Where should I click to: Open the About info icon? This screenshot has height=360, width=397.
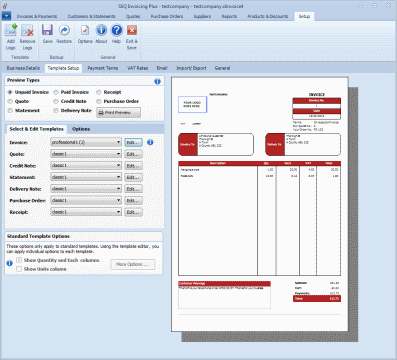coord(101,30)
